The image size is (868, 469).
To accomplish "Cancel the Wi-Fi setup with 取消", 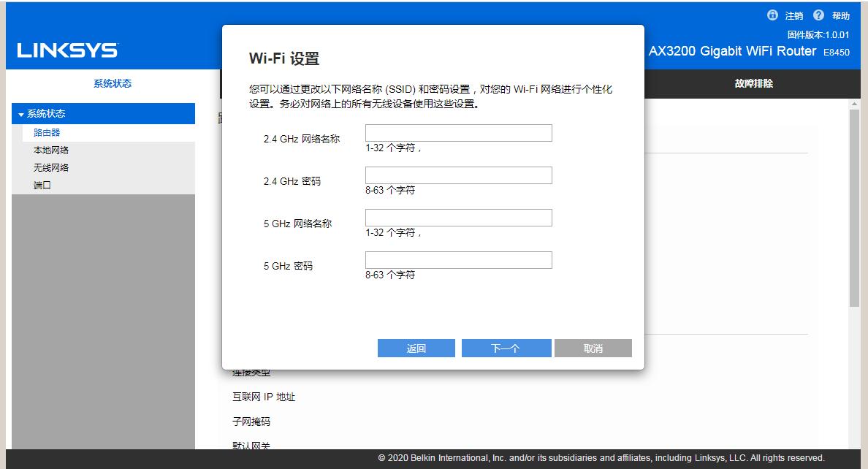I will (x=593, y=348).
